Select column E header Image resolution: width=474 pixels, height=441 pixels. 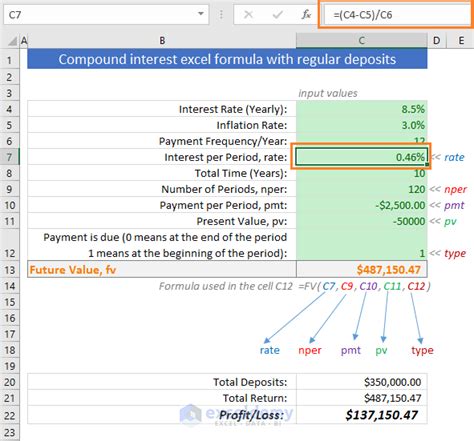coord(461,41)
